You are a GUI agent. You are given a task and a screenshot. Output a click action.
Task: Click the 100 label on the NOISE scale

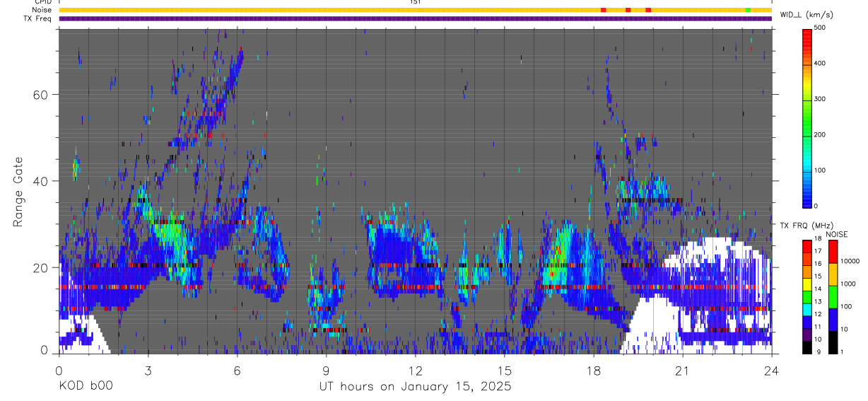(x=847, y=307)
